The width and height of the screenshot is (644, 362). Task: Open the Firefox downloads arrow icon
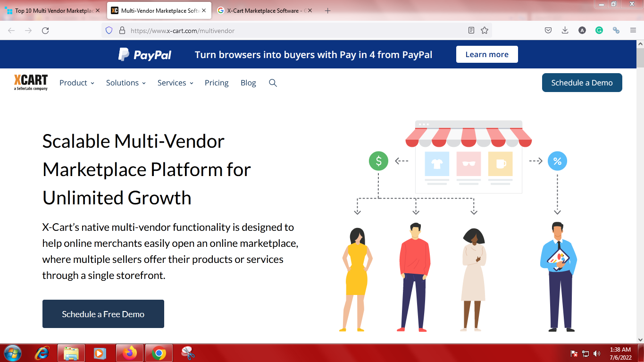tap(565, 30)
